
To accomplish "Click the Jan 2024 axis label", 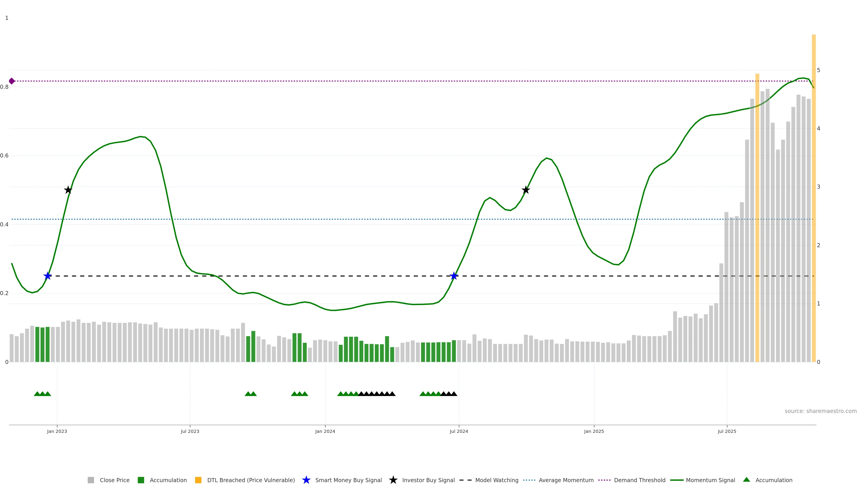I will pyautogui.click(x=325, y=432).
